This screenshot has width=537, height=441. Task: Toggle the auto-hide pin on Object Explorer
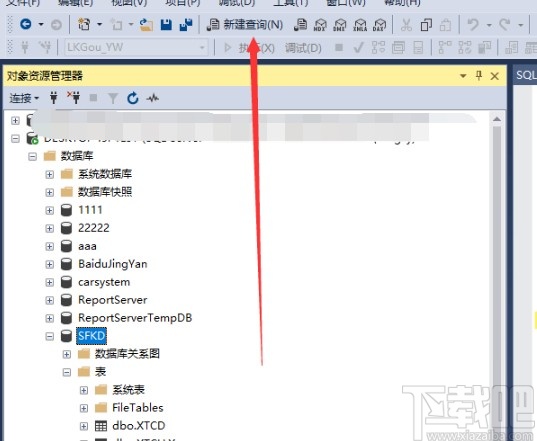pyautogui.click(x=479, y=75)
